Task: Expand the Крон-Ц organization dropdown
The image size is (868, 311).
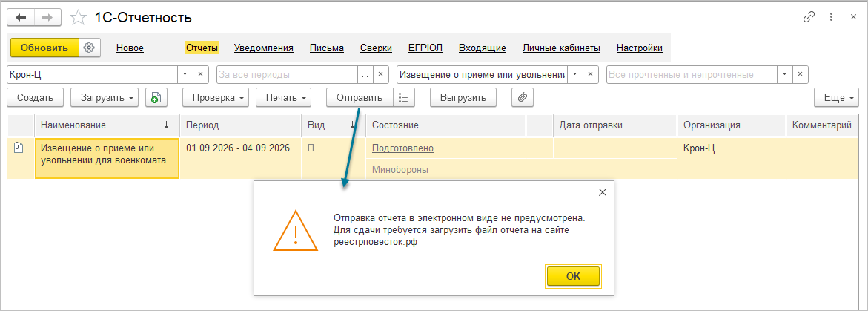Action: (x=185, y=74)
